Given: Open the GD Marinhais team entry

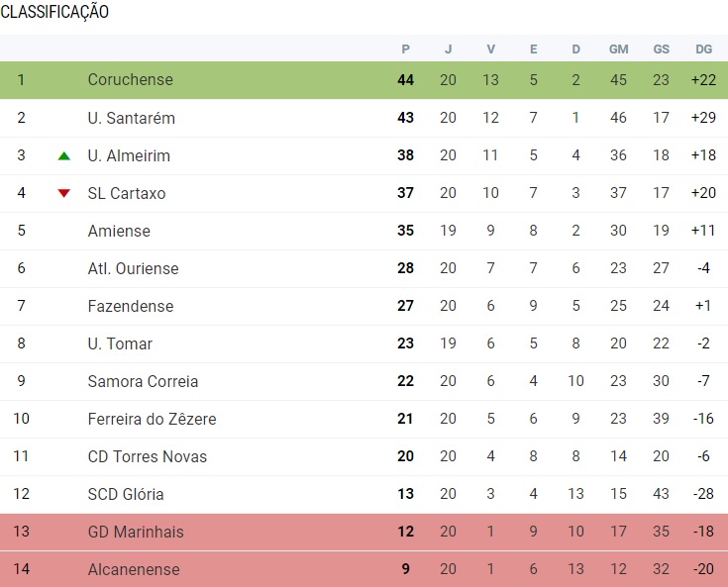Looking at the screenshot, I should pos(136,532).
